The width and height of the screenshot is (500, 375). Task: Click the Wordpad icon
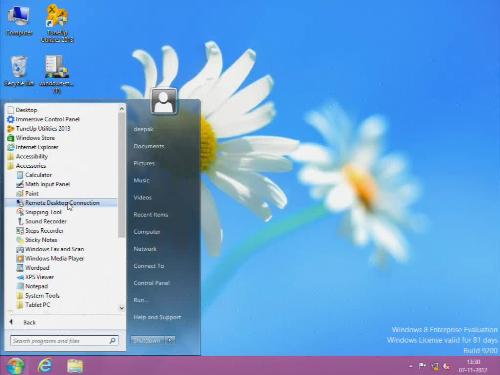coord(20,268)
